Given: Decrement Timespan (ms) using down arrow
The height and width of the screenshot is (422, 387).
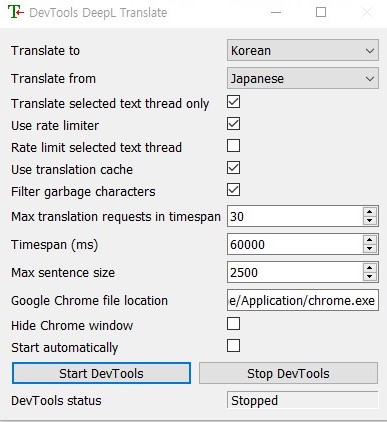Looking at the screenshot, I should click(370, 249).
